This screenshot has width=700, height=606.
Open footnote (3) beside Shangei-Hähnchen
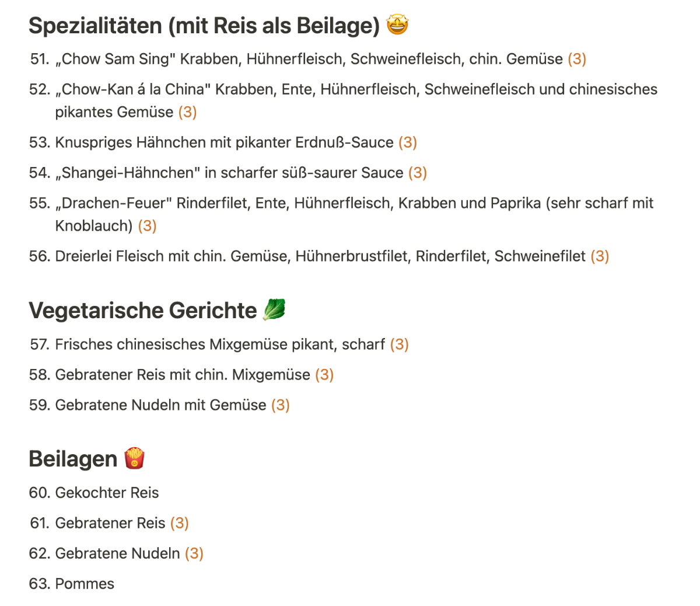418,173
